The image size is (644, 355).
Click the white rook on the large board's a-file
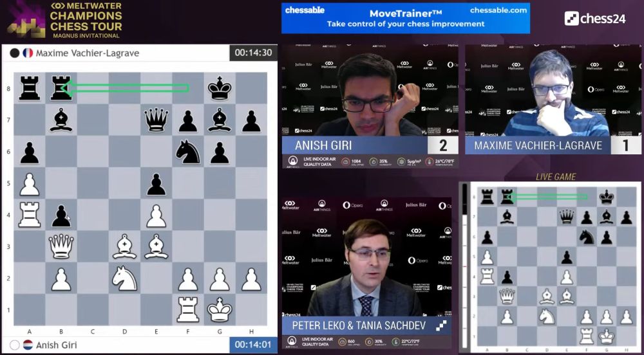[x=30, y=214]
